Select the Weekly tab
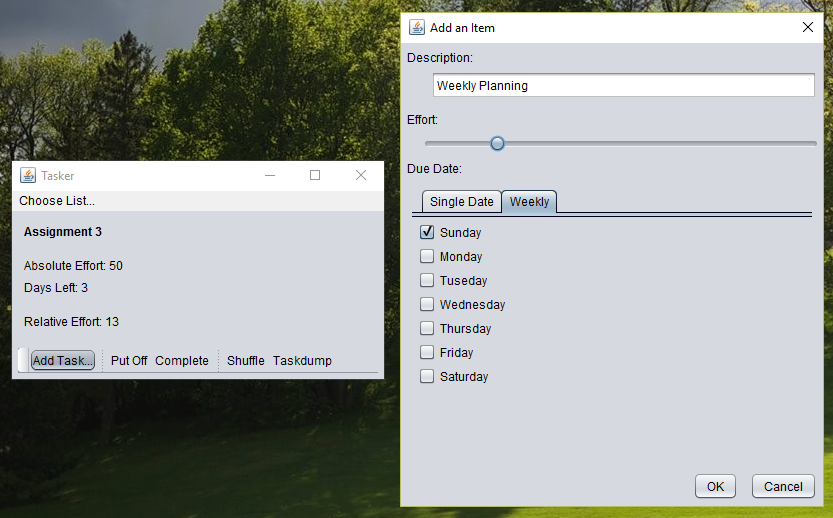The width and height of the screenshot is (833, 518). (x=529, y=202)
